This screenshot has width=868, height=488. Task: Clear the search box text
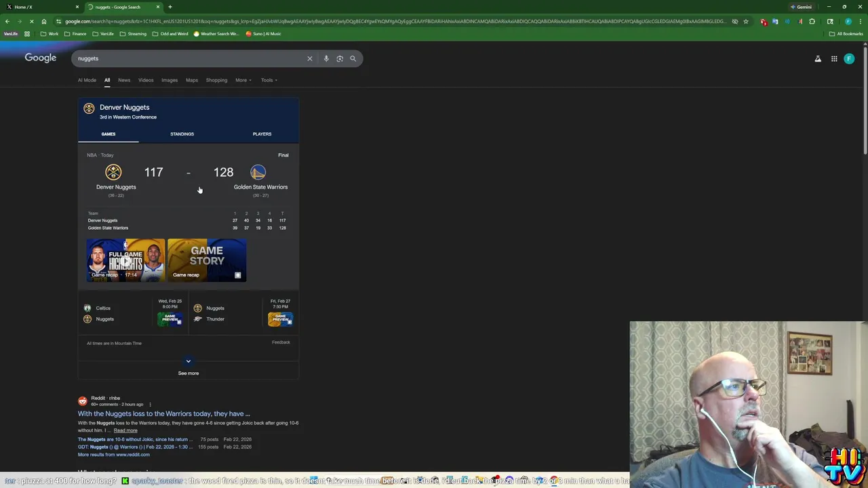pyautogui.click(x=310, y=58)
